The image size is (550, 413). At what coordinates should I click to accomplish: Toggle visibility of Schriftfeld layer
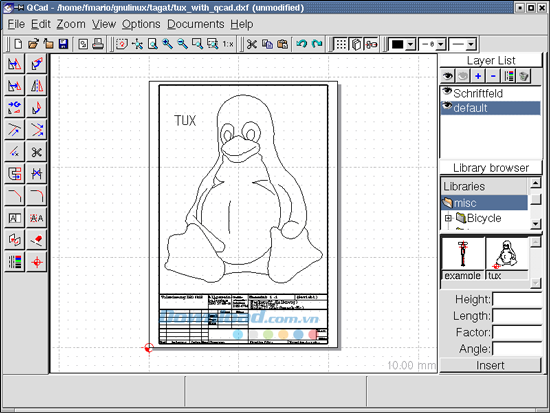point(447,92)
